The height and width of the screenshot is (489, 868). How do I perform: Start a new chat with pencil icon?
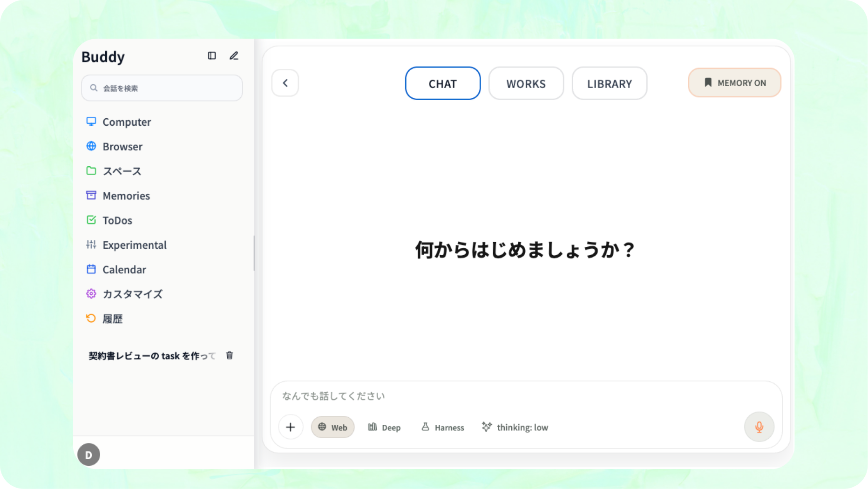[234, 56]
